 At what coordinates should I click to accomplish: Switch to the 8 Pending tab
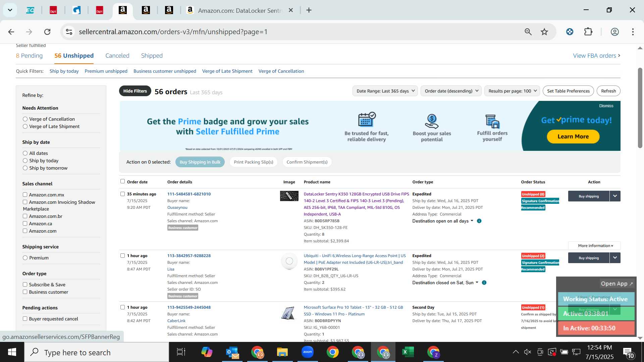29,56
